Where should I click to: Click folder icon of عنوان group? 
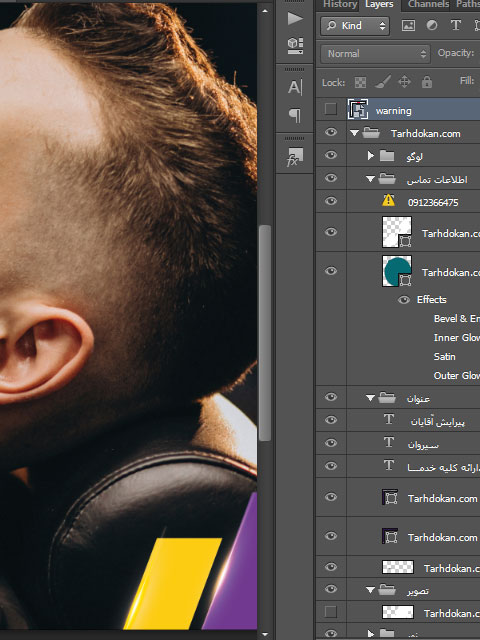click(387, 398)
